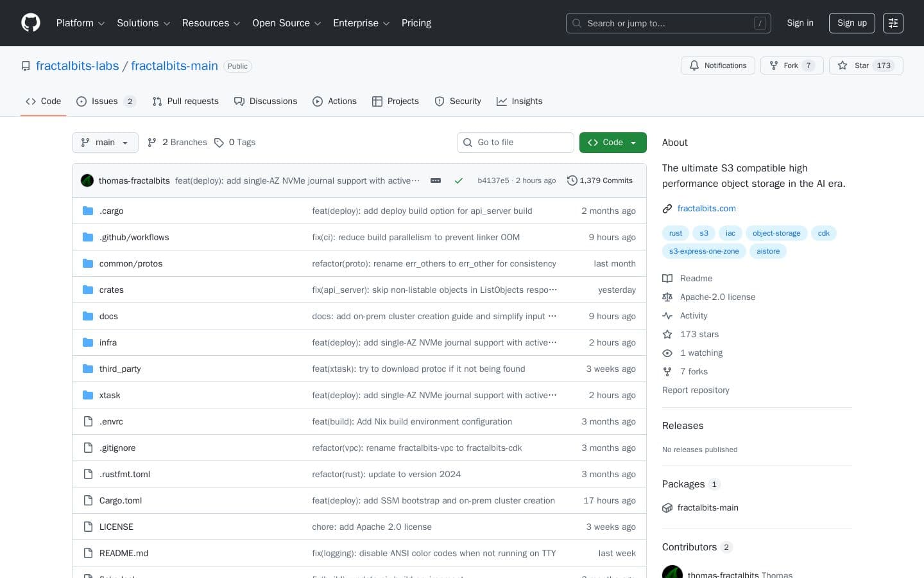Click the file icon beside Cargo.toml
Viewport: 924px width, 578px height.
click(x=88, y=500)
